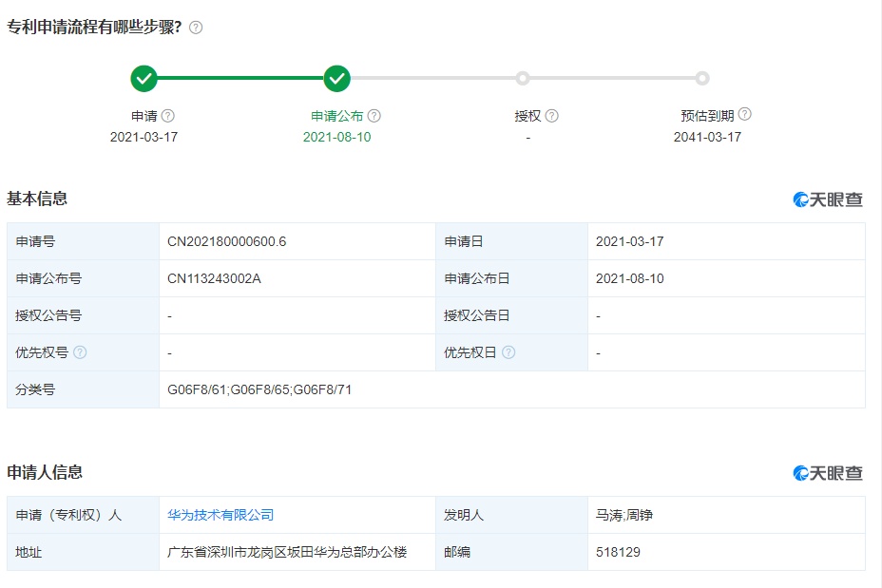Click the grey 授权 step circle
Viewport: 882px width, 588px height.
click(x=523, y=79)
